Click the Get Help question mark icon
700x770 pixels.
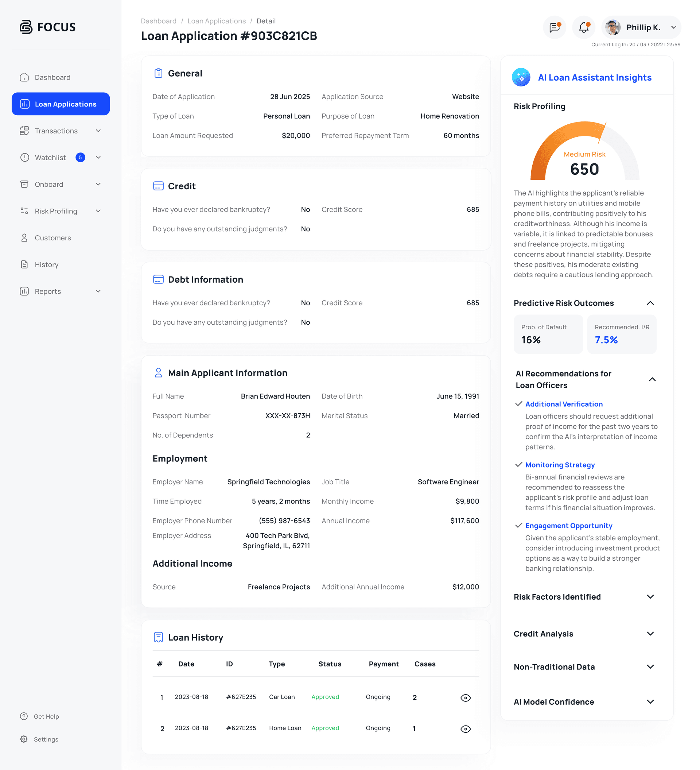point(24,716)
